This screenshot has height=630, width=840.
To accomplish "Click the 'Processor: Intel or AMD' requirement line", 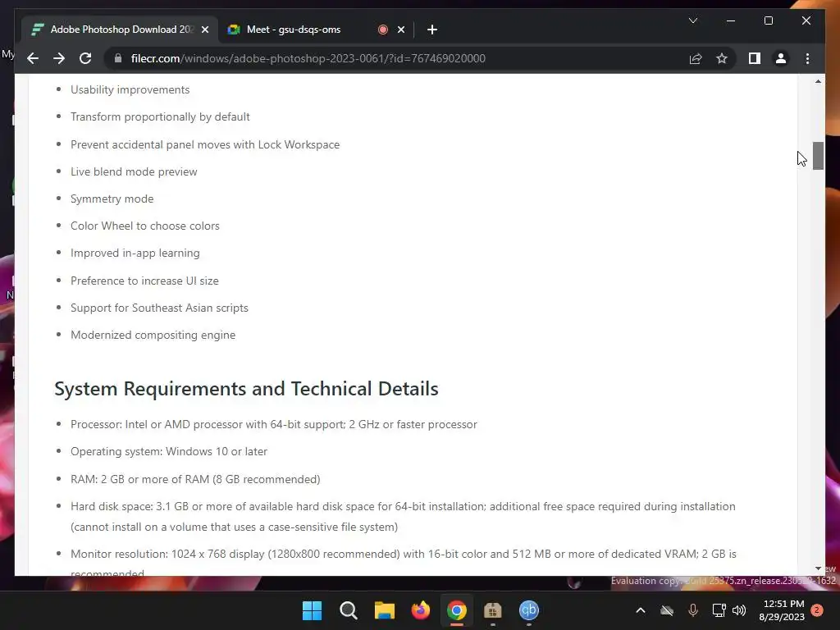I will (274, 424).
